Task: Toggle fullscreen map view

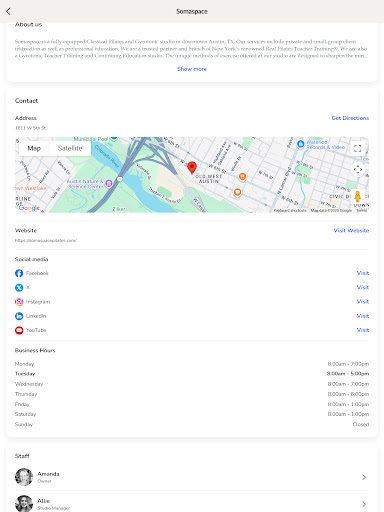Action: pyautogui.click(x=358, y=149)
